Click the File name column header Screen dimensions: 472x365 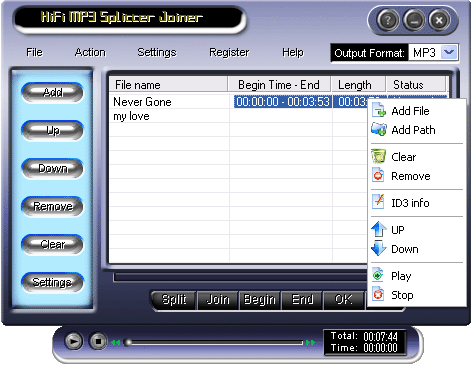point(168,85)
